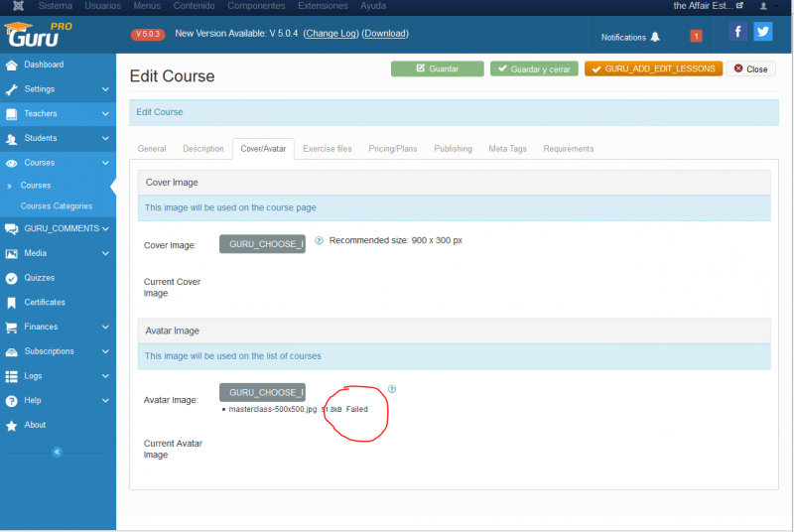Open the Sistema menu
This screenshot has width=794, height=532.
56,6
